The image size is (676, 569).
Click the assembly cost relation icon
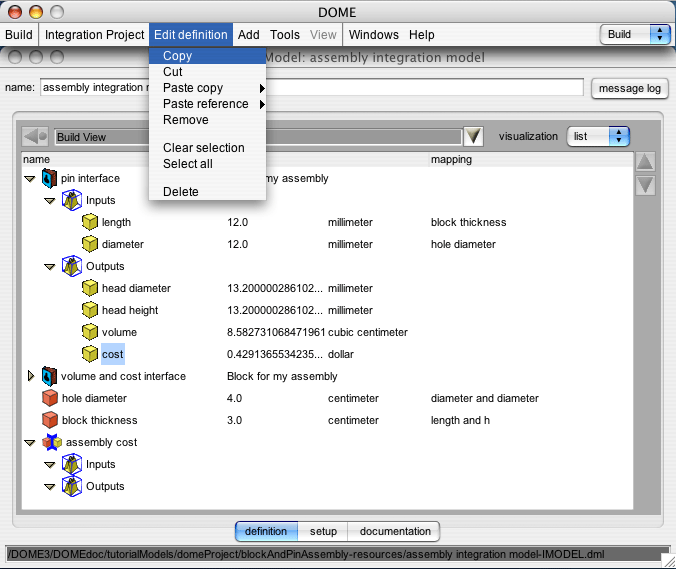click(x=52, y=442)
